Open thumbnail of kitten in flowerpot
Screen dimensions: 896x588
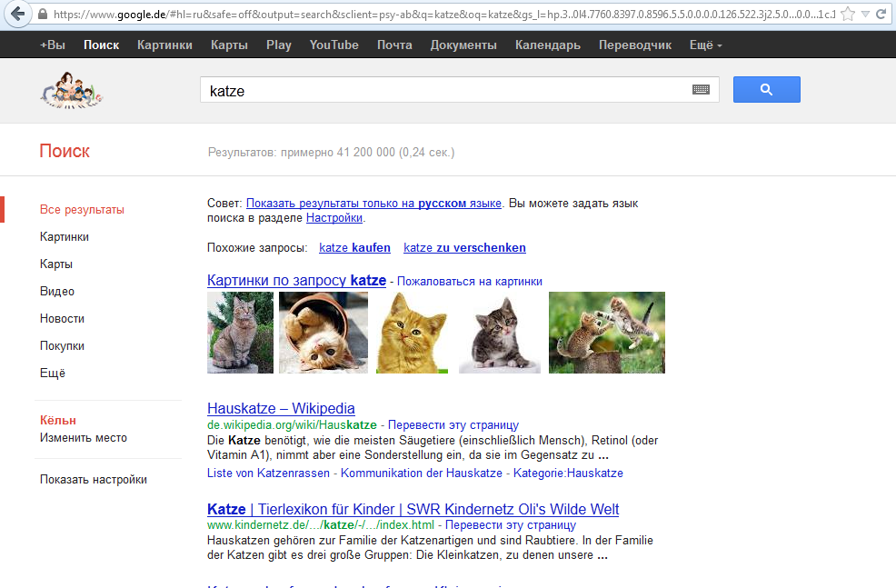pyautogui.click(x=324, y=333)
